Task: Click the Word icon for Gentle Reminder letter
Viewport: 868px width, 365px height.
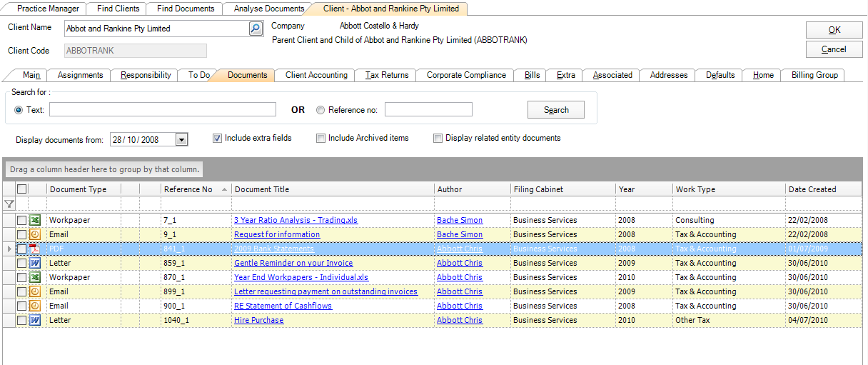Action: click(34, 263)
